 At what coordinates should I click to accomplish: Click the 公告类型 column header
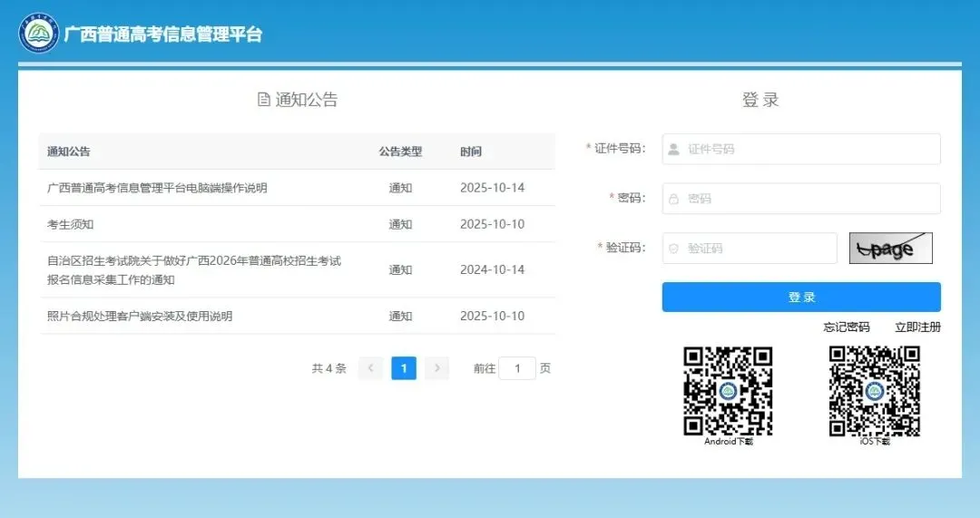point(400,151)
